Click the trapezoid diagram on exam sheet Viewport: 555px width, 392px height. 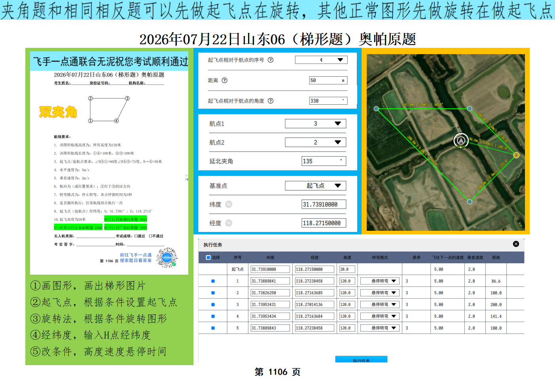[x=109, y=109]
